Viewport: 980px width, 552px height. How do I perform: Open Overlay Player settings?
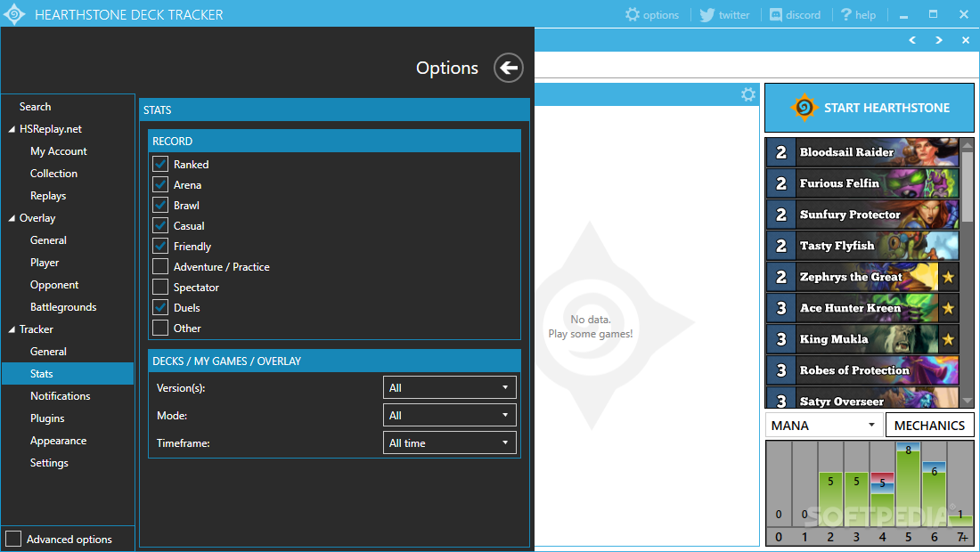[45, 263]
